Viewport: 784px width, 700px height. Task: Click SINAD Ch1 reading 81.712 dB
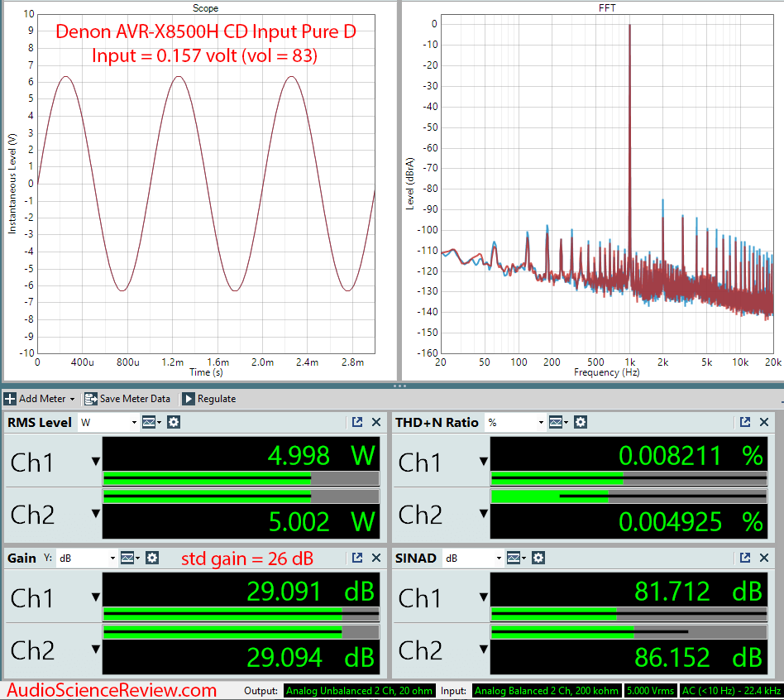(699, 592)
